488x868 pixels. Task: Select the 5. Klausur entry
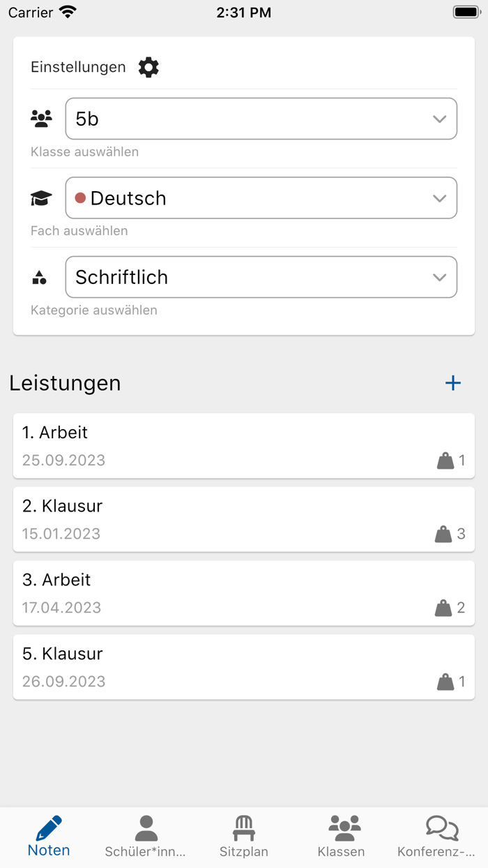click(x=243, y=666)
